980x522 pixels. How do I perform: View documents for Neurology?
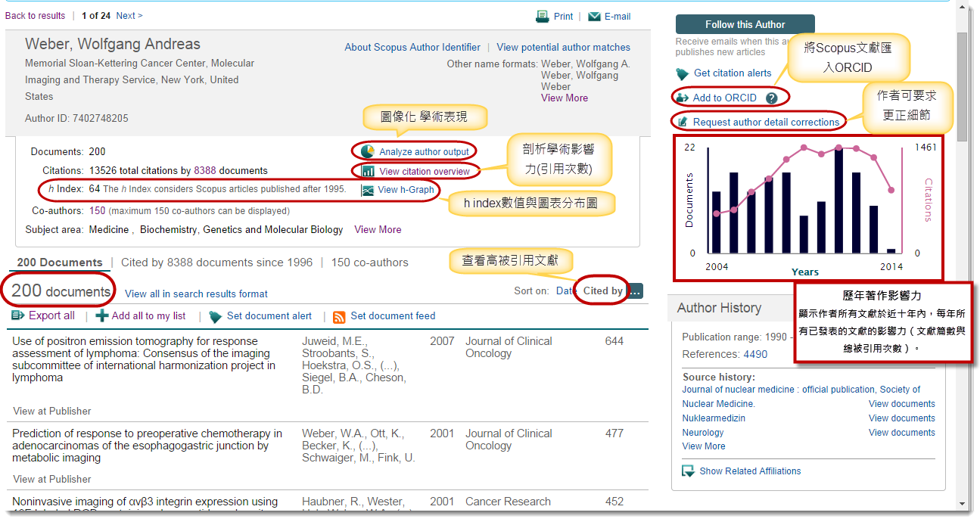pyautogui.click(x=902, y=433)
